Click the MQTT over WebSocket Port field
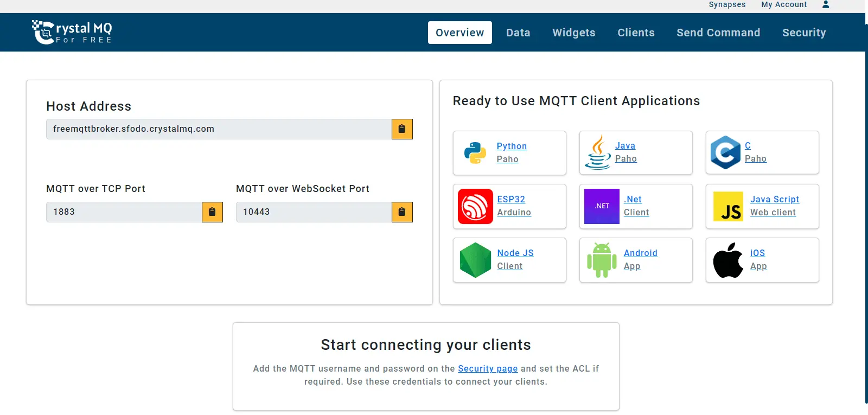The image size is (868, 415). click(314, 212)
